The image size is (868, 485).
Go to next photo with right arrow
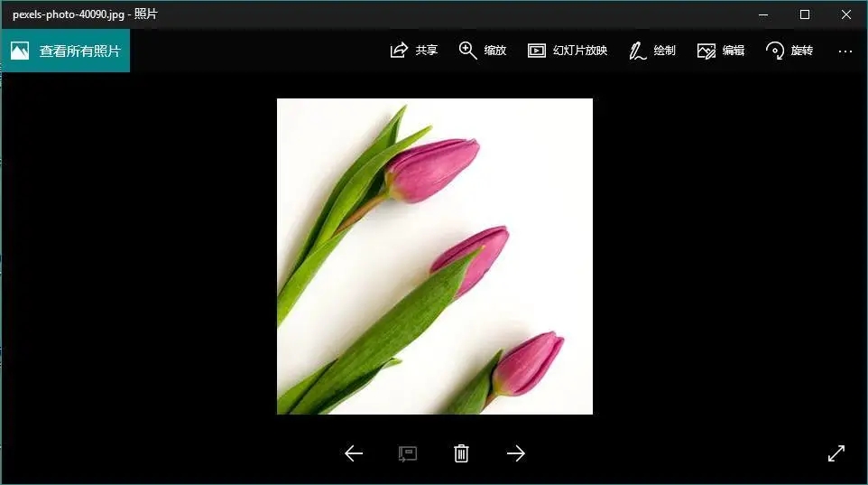click(515, 453)
